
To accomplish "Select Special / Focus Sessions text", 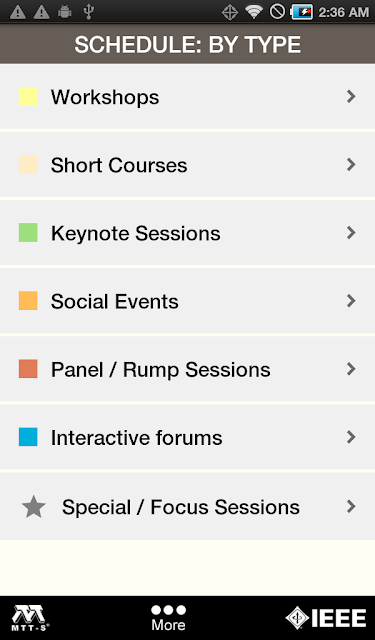I will coord(181,507).
